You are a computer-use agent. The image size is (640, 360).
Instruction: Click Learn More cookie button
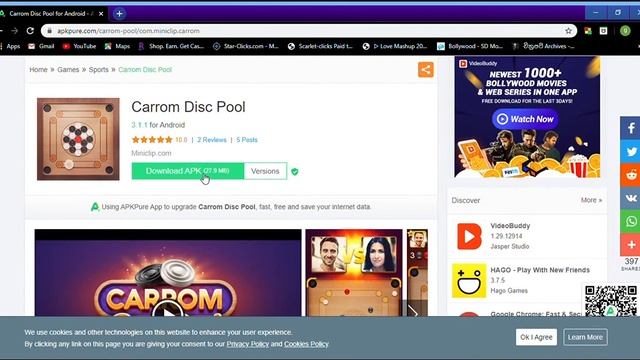(x=585, y=337)
